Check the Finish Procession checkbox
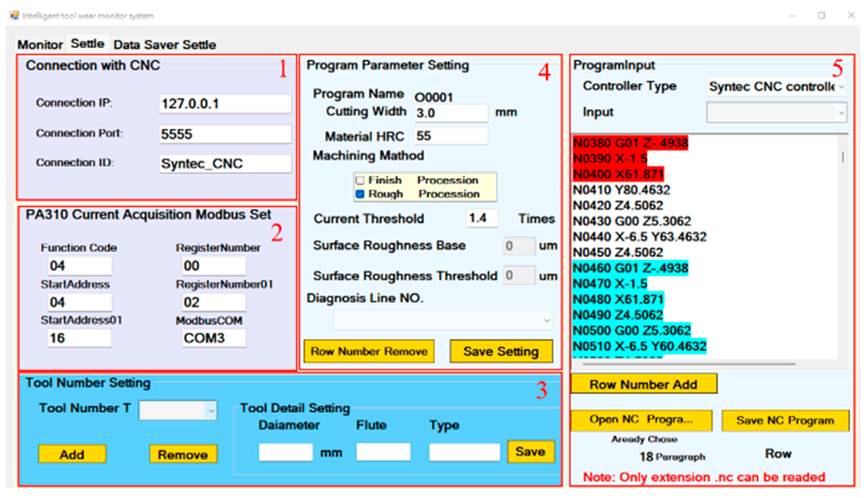This screenshot has height=498, width=868. 360,180
